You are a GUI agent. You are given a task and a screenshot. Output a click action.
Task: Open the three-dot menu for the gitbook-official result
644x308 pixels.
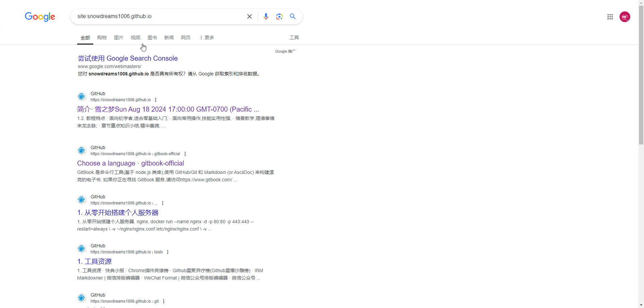tap(185, 154)
